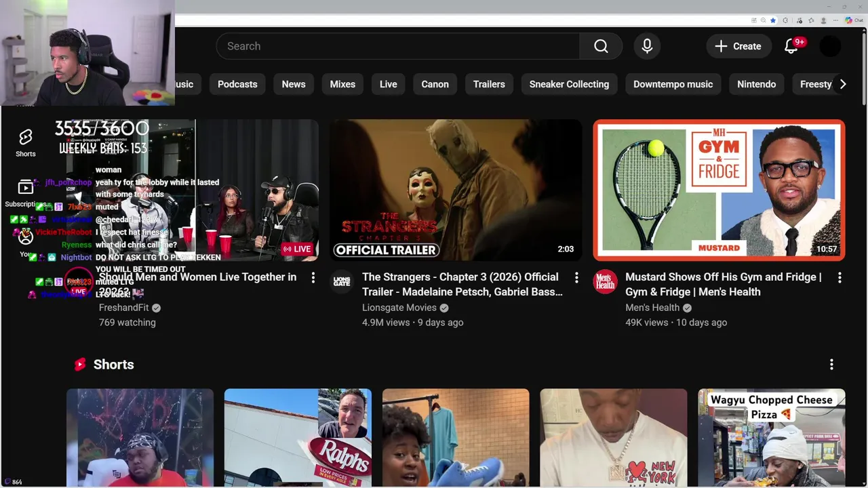Screen dimensions: 868x488
Task: Open Shorts in the sidebar
Action: coord(26,143)
